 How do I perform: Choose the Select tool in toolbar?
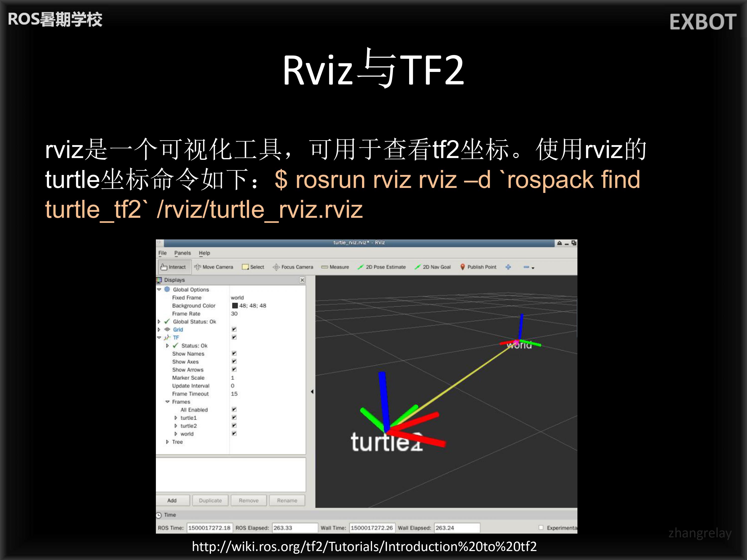point(253,267)
